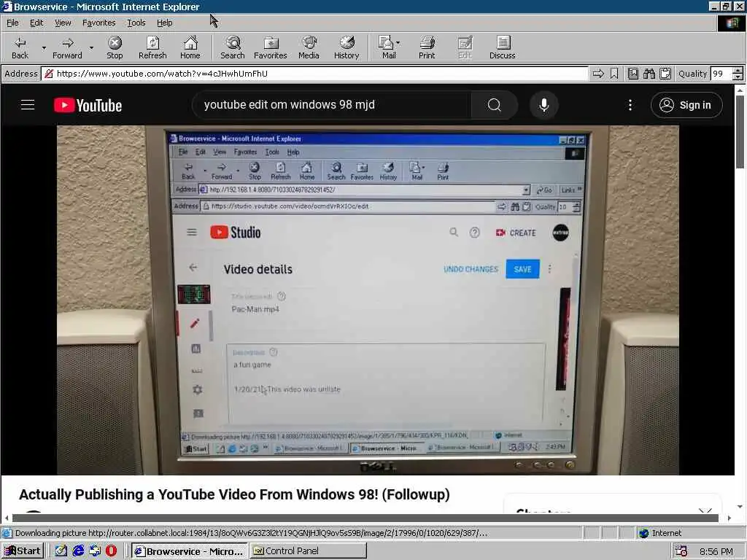Decrease Quality with the down stepper arrow
Viewport: 747px width, 560px height.
[x=738, y=77]
